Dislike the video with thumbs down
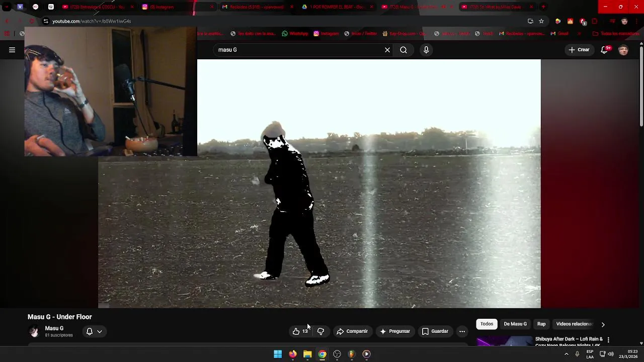The height and width of the screenshot is (362, 644). 320,331
